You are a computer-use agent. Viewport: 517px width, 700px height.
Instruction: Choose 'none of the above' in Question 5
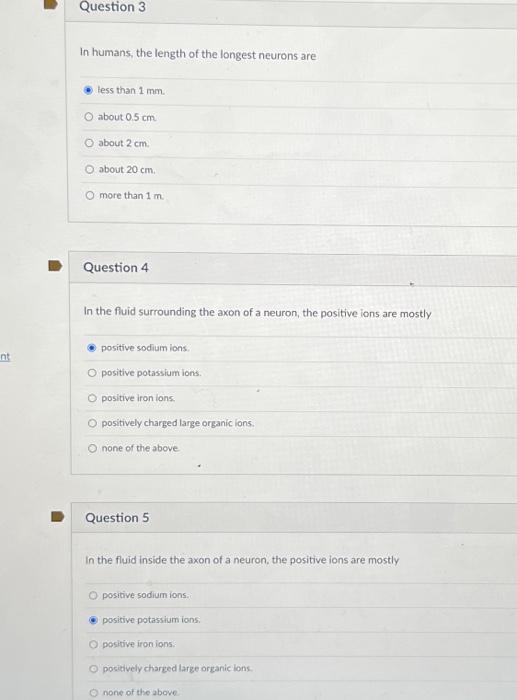pyautogui.click(x=93, y=693)
